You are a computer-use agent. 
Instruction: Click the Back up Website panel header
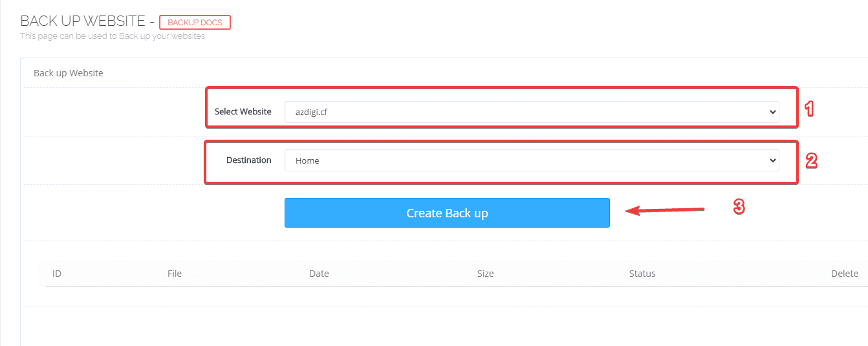tap(69, 73)
